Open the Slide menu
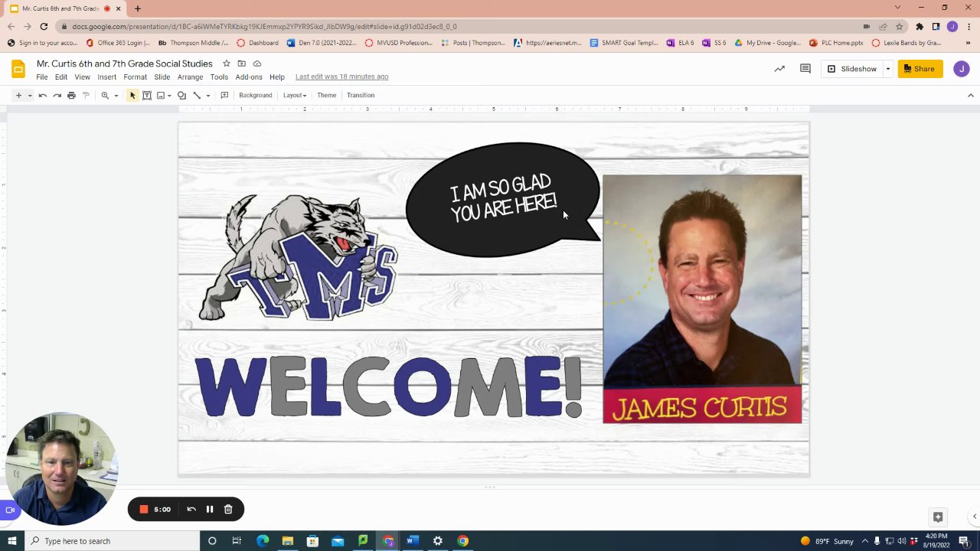The height and width of the screenshot is (551, 980). click(x=162, y=77)
